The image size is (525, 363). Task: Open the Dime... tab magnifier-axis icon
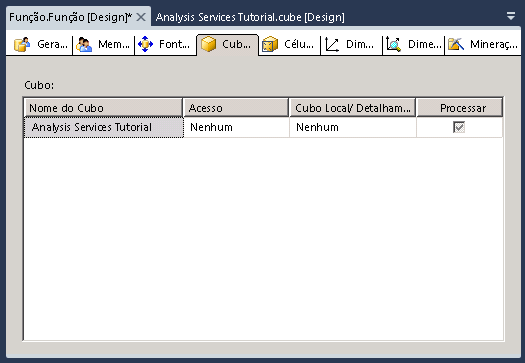tap(393, 45)
